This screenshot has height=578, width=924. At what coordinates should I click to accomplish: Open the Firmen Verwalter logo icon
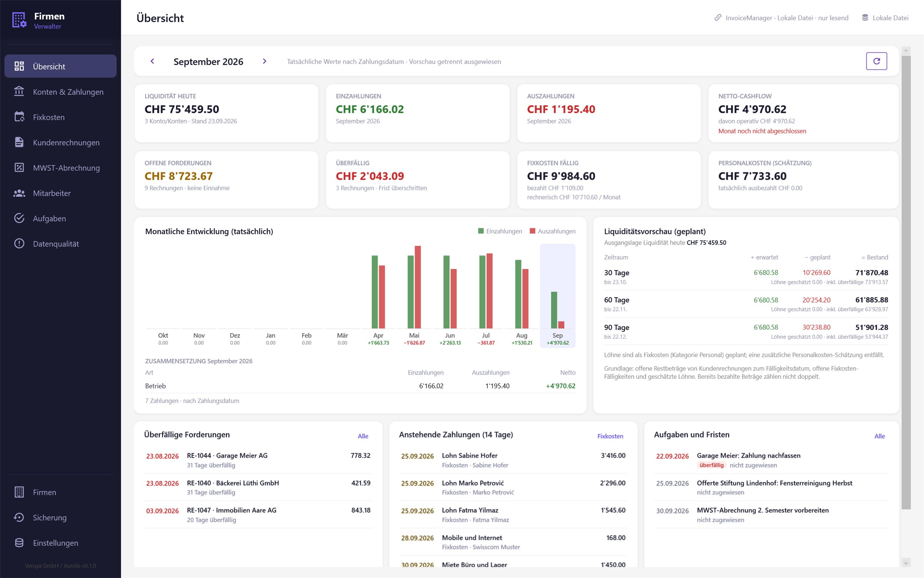[19, 20]
